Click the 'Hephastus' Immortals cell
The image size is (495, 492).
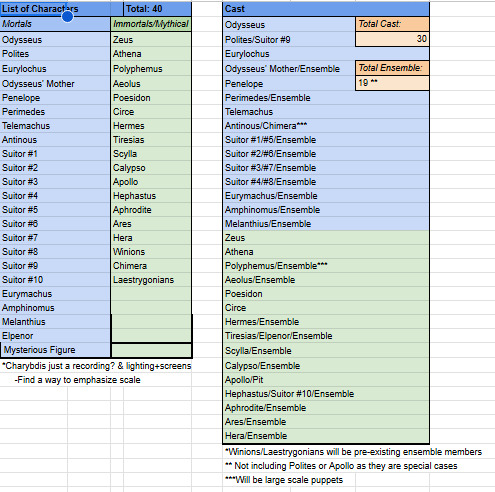coord(151,196)
